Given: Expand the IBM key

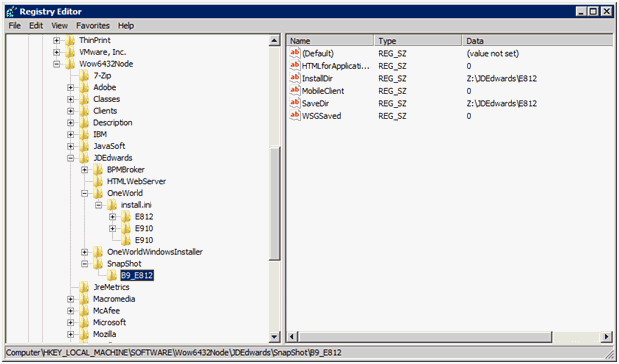Looking at the screenshot, I should point(71,134).
